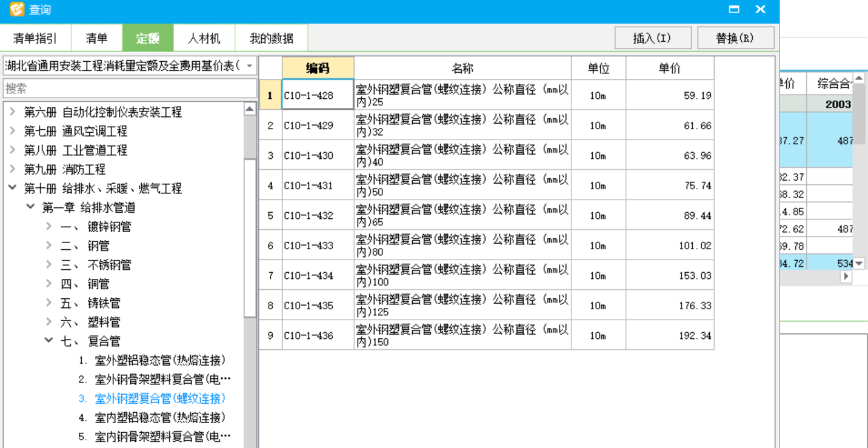The width and height of the screenshot is (868, 448).
Task: Click name cell for C10-1-434 row ending 100
Action: point(462,275)
